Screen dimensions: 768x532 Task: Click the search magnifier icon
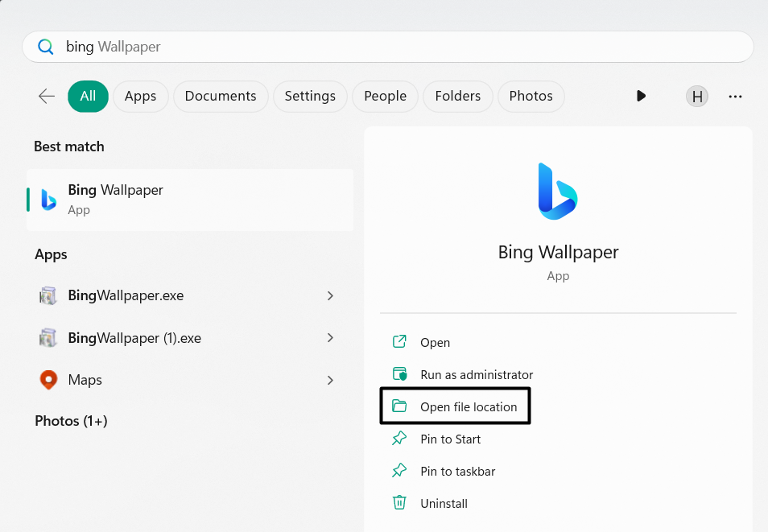tap(46, 47)
